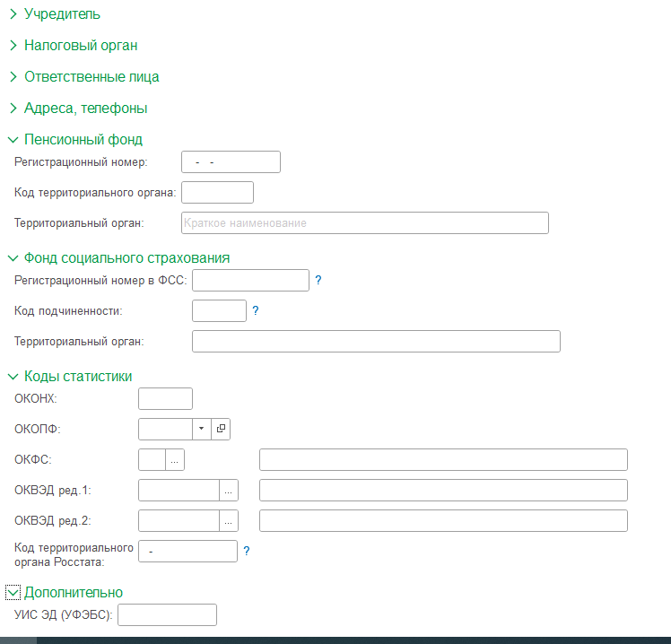Focus ФСС Территориальный орган field
The width and height of the screenshot is (671, 644).
coord(376,342)
